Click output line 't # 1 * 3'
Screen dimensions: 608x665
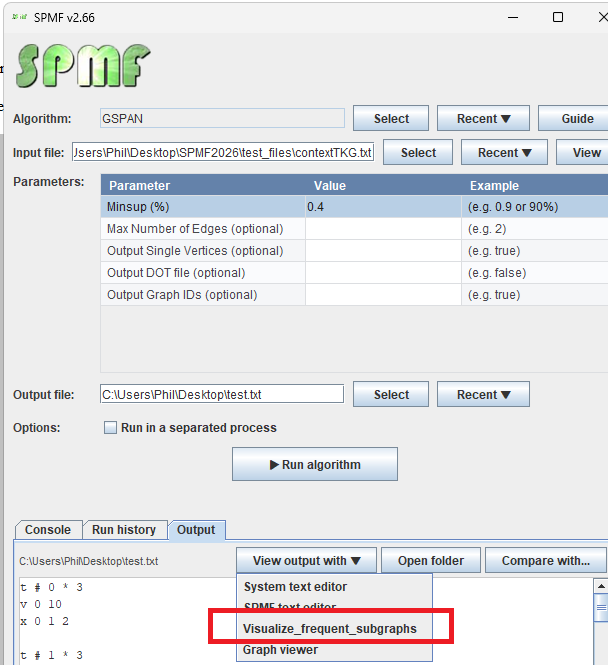pos(51,655)
